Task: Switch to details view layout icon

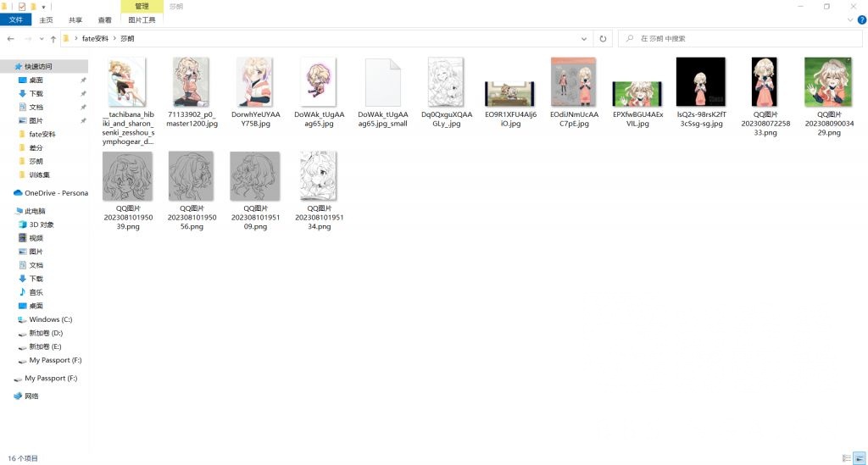Action: tap(847, 458)
